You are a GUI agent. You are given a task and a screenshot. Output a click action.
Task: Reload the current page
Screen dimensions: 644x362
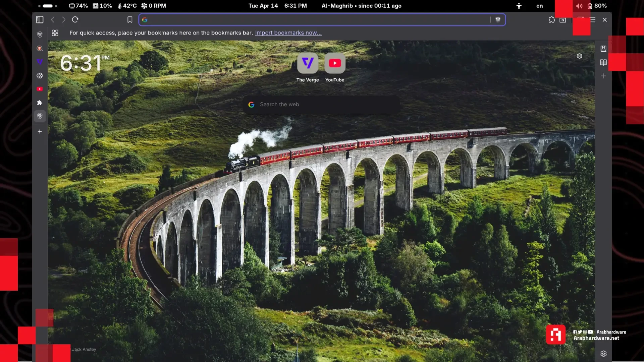(x=75, y=20)
